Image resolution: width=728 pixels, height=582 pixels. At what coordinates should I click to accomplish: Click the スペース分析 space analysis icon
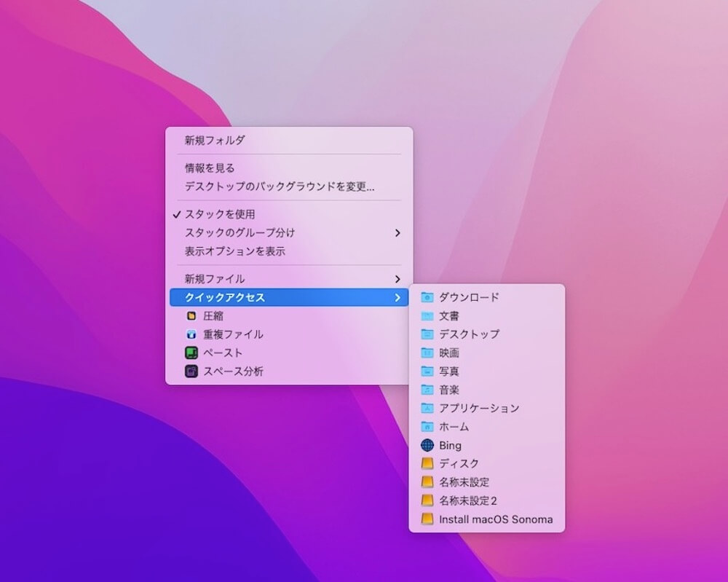pyautogui.click(x=191, y=371)
